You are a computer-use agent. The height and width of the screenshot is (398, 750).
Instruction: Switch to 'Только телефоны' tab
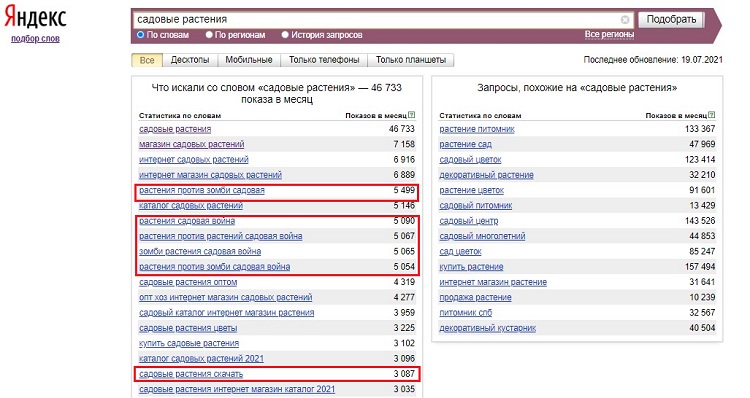pyautogui.click(x=324, y=60)
